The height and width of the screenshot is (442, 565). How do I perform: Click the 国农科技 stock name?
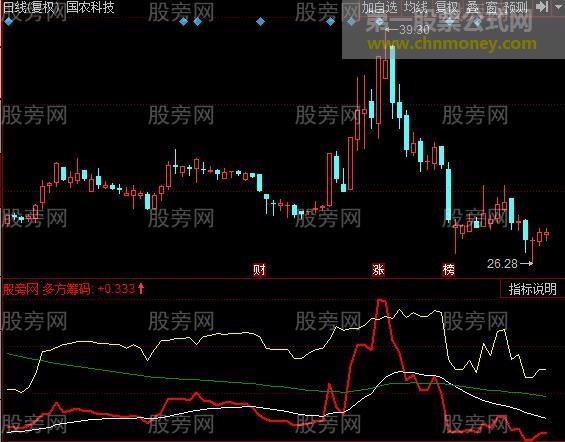pyautogui.click(x=91, y=7)
